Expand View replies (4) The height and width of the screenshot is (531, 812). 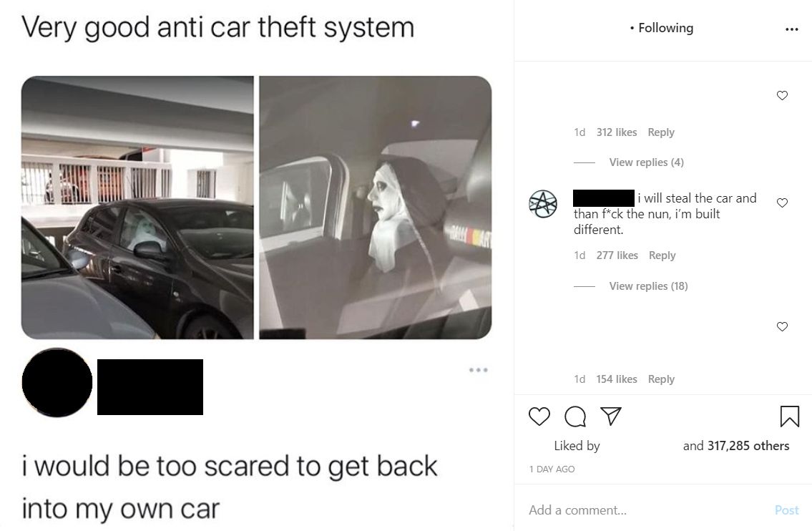pos(646,162)
